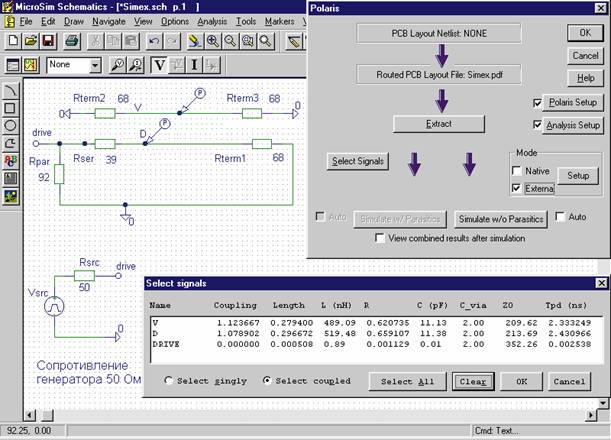Toggle the Analysis Setup checkbox

537,125
